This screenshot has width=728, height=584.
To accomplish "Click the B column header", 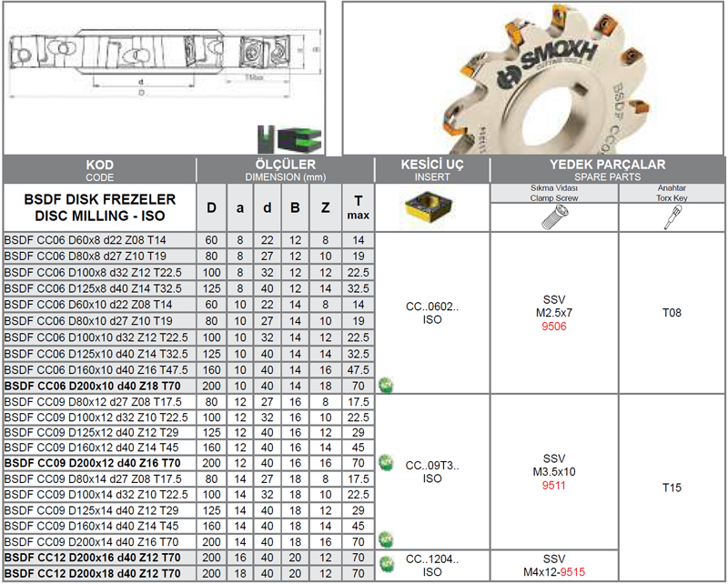I will (295, 207).
